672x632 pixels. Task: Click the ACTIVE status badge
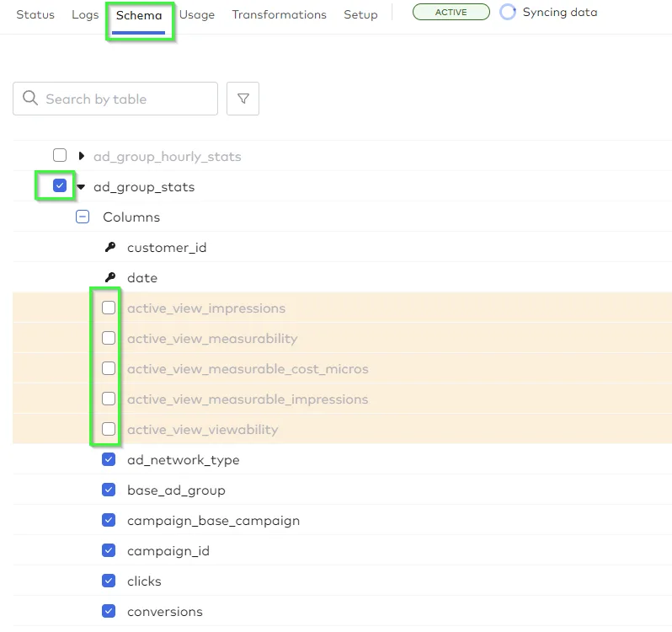pos(451,13)
